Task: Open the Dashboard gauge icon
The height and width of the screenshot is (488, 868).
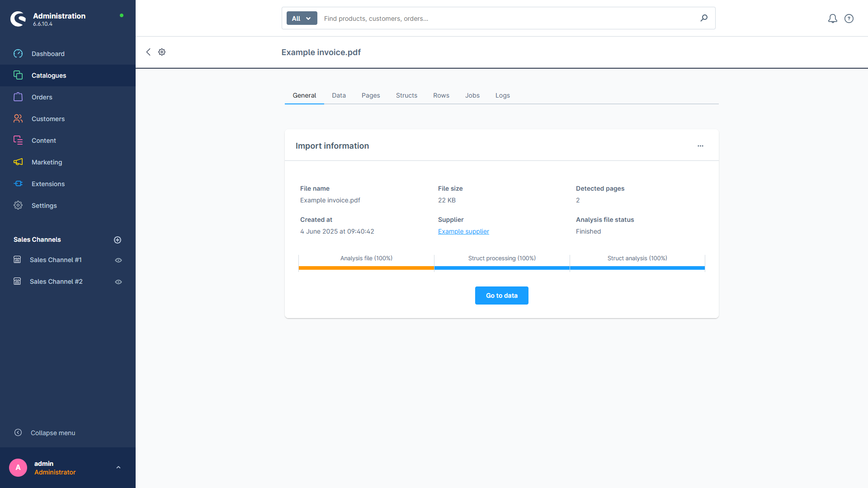Action: coord(18,54)
